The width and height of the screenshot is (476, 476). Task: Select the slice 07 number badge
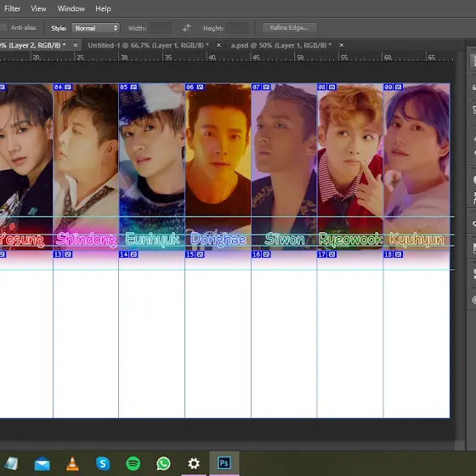coord(257,87)
